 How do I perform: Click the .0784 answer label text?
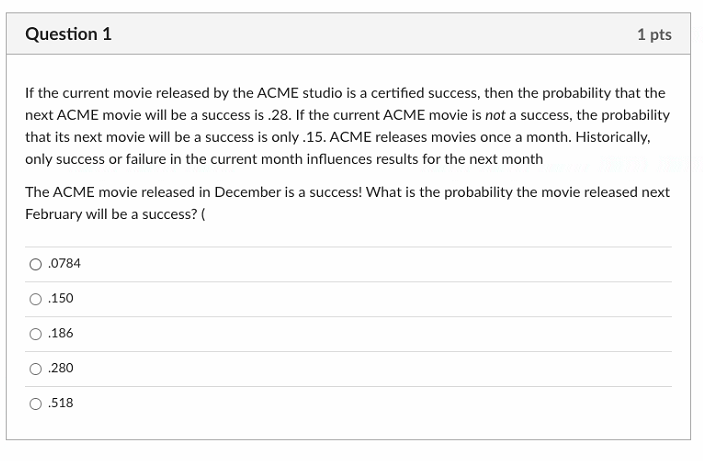point(64,264)
